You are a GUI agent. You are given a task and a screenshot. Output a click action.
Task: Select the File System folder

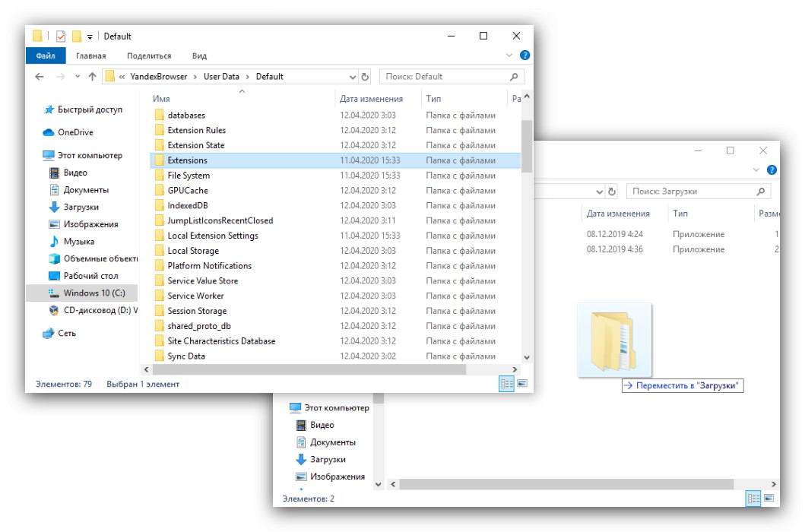click(189, 176)
